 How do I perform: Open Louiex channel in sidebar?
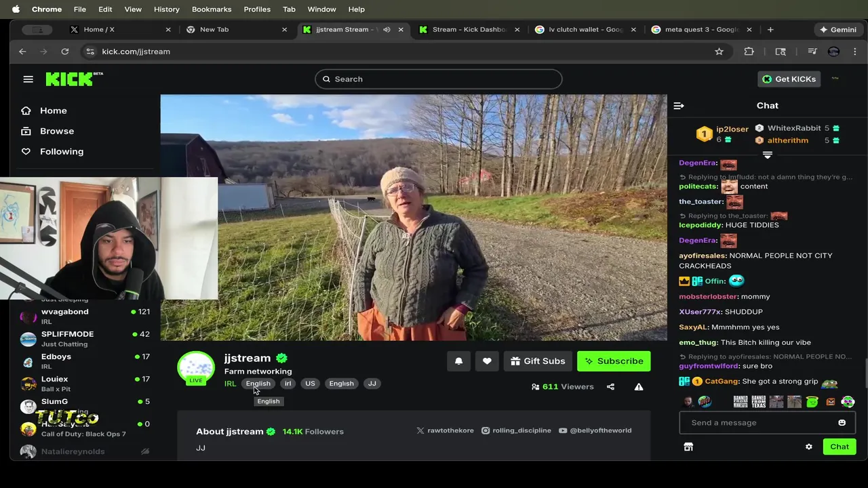(x=85, y=383)
